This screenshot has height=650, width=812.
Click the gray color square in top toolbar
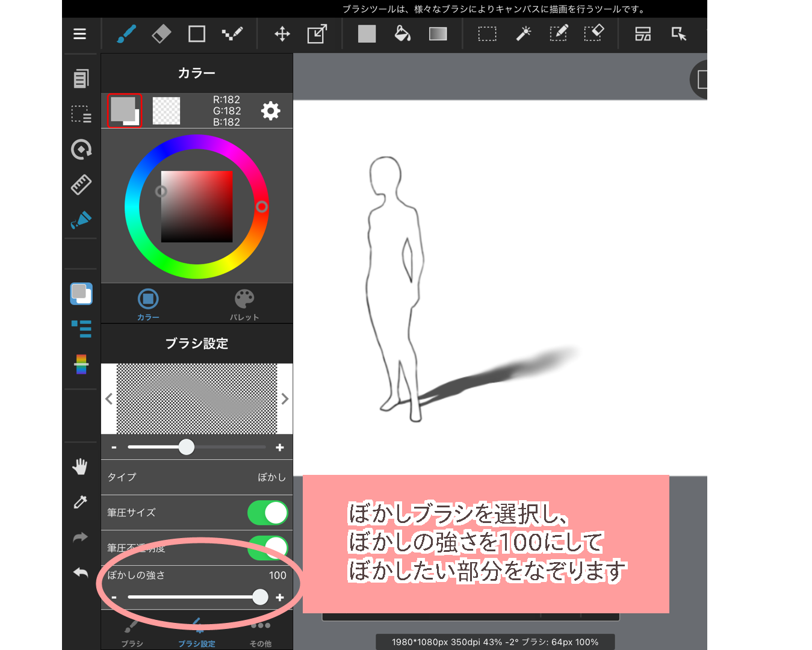pos(367,34)
